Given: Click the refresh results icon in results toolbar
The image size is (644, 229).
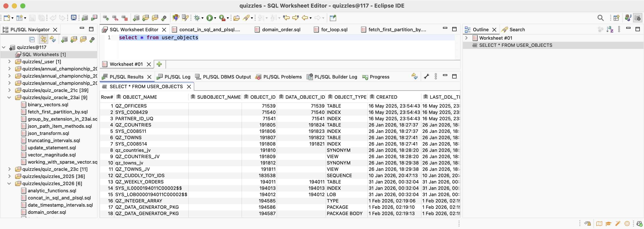Looking at the screenshot, I should 414,76.
